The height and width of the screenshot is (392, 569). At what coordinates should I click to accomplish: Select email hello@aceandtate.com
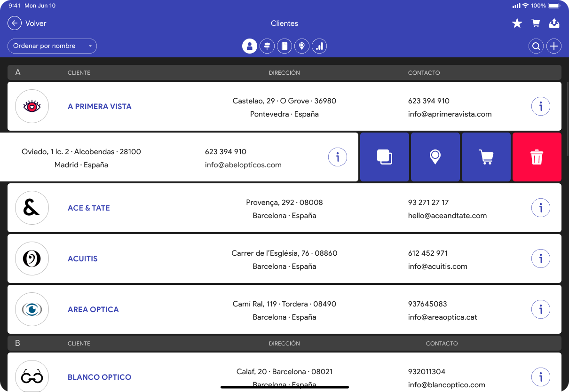448,216
